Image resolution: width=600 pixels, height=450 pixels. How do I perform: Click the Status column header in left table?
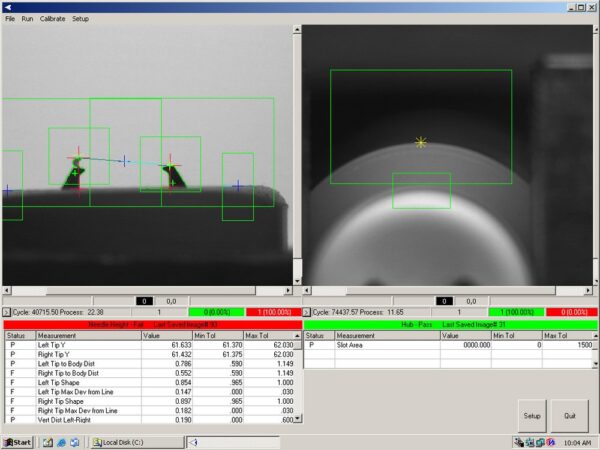(20, 336)
